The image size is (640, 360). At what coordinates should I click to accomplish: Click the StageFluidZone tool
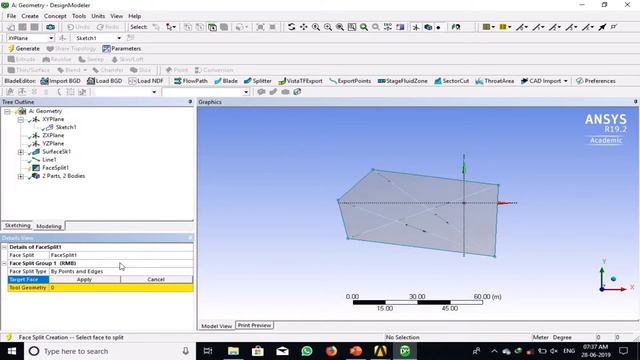click(x=402, y=81)
